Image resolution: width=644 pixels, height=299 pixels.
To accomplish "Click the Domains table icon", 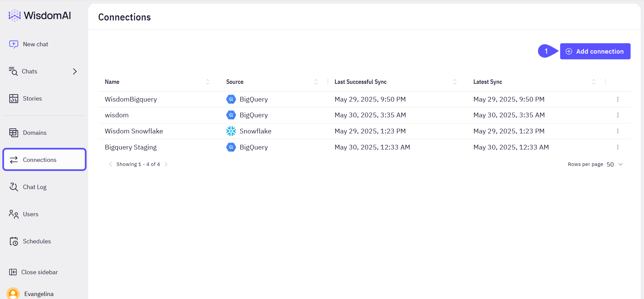I will [x=14, y=133].
